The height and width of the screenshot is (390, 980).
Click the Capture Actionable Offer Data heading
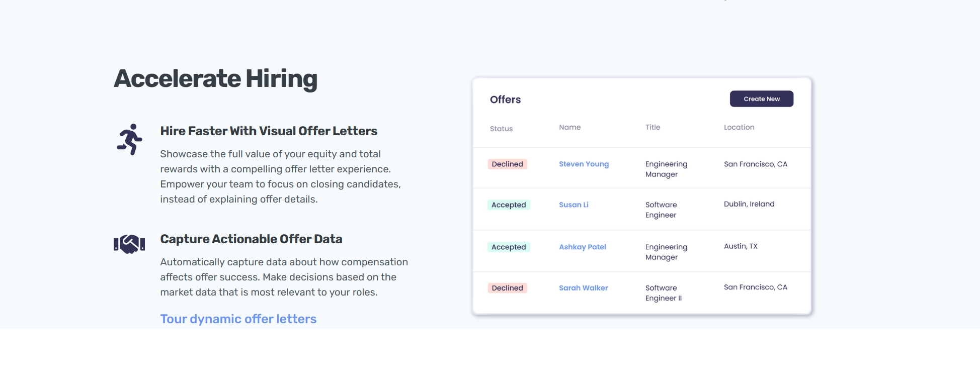click(251, 239)
